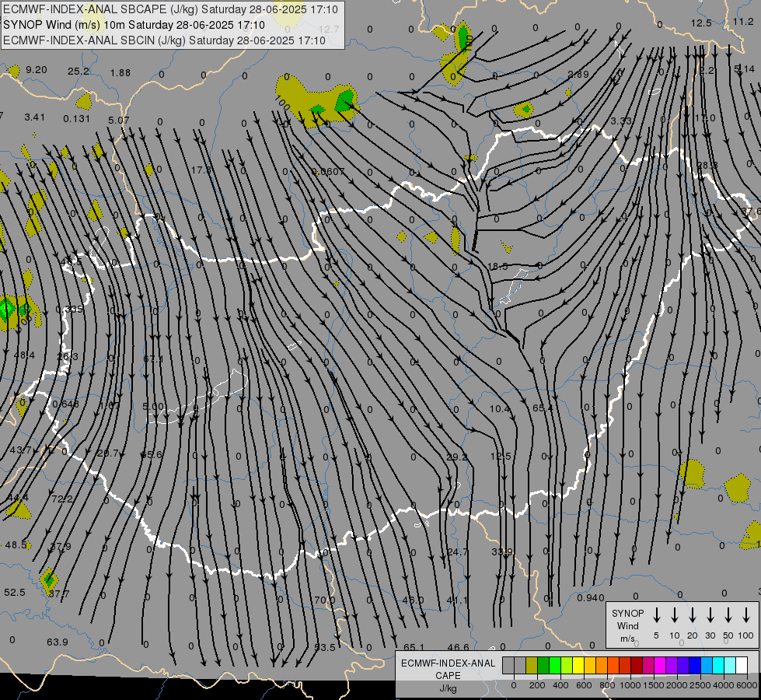Click the 67.1 value on the map

click(153, 359)
